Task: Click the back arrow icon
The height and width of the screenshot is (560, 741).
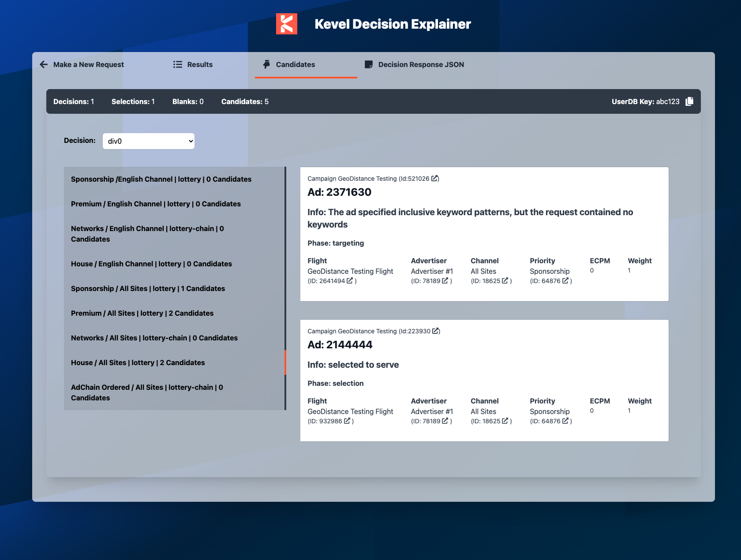Action: [x=44, y=64]
